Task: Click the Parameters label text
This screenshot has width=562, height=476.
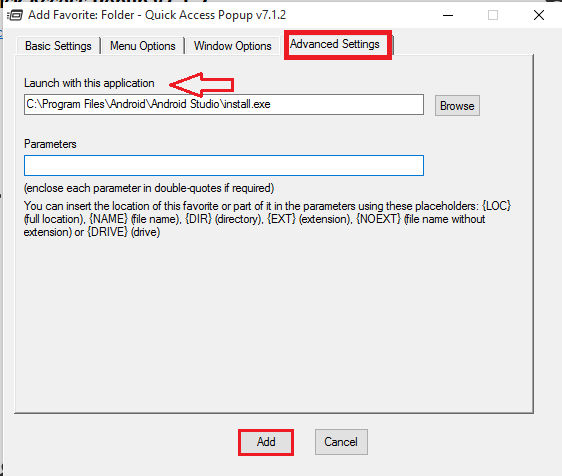Action: [50, 144]
